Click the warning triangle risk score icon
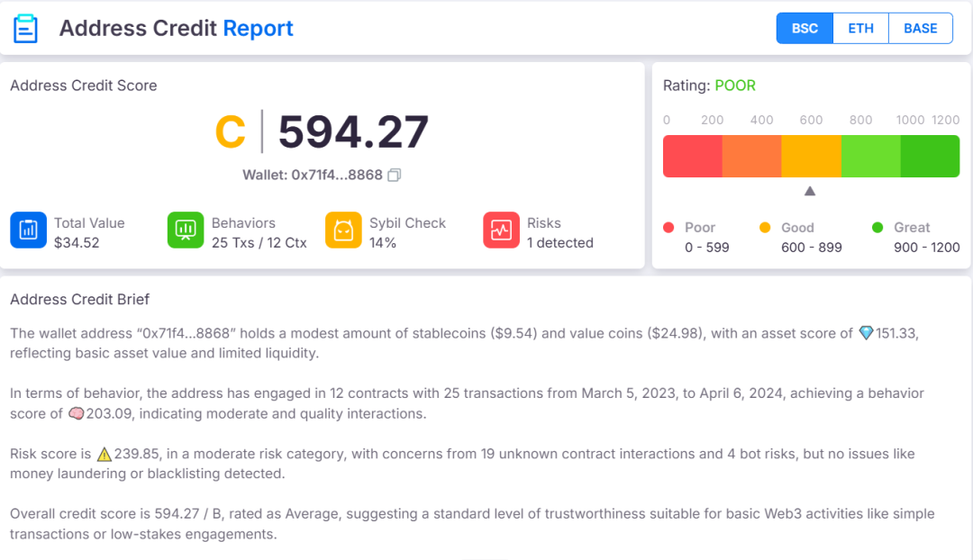This screenshot has width=973, height=560. pos(104,454)
